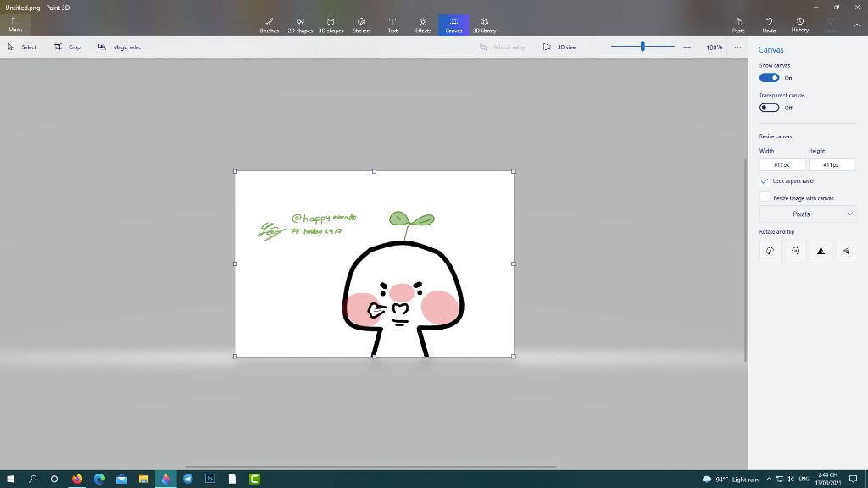Click the vertical scrollbar of the workspace

pos(746,260)
